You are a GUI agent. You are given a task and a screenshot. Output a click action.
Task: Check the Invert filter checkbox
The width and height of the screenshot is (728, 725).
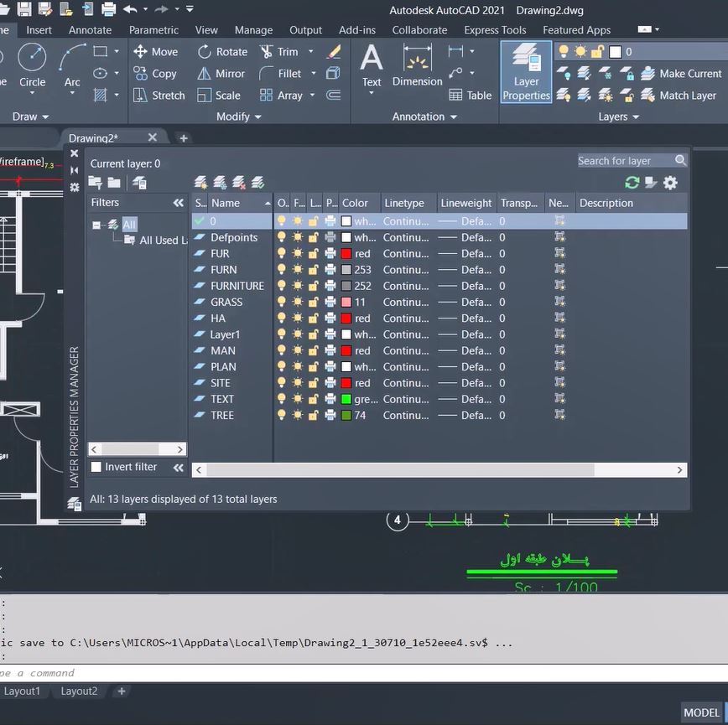[96, 467]
